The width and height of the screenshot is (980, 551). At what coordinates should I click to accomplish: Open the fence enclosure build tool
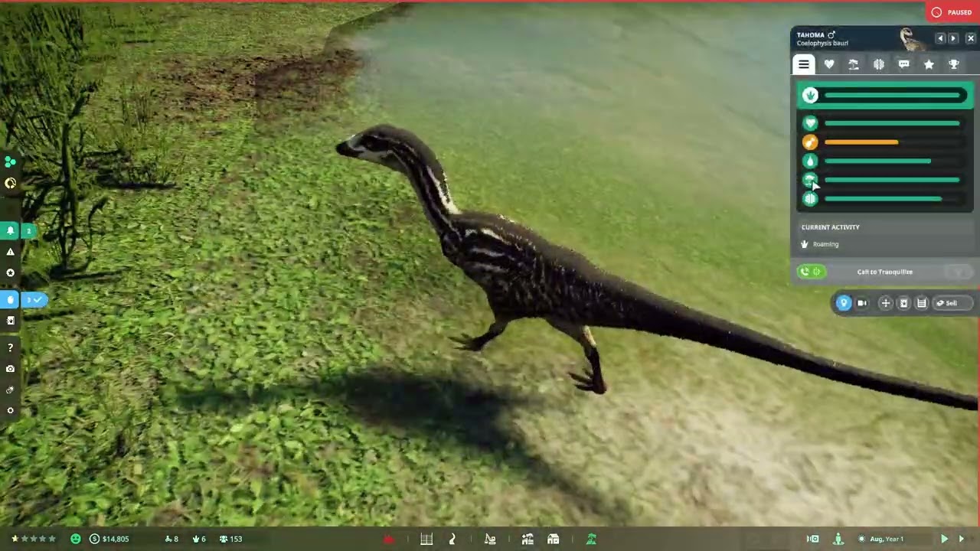pos(426,540)
